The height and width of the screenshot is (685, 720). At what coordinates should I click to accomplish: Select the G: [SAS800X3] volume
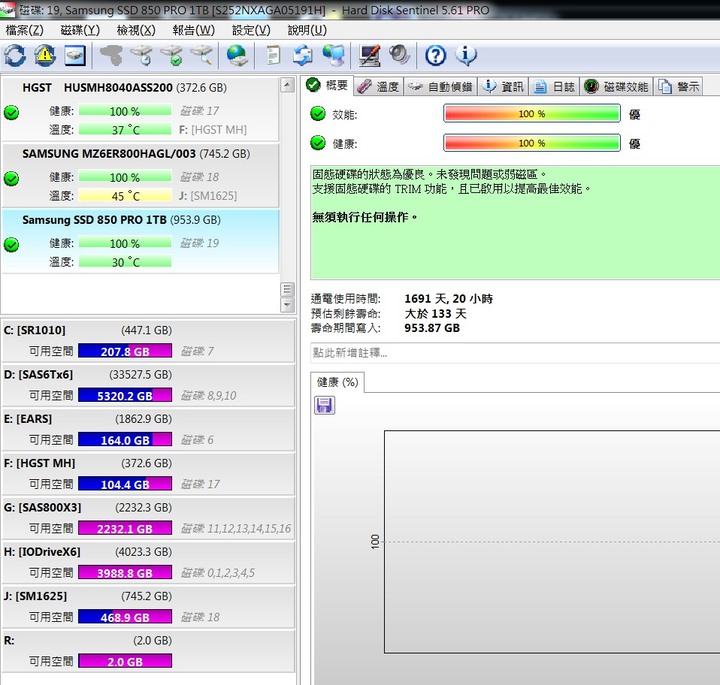pyautogui.click(x=148, y=518)
